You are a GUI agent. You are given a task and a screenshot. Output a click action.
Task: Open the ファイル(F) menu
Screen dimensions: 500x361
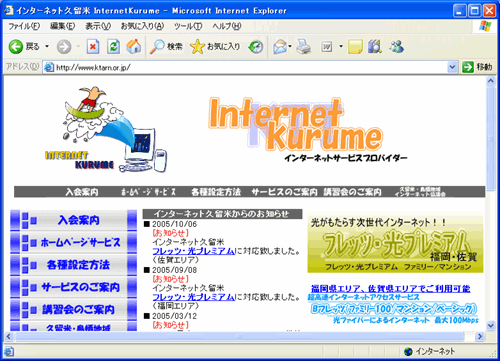[x=24, y=26]
